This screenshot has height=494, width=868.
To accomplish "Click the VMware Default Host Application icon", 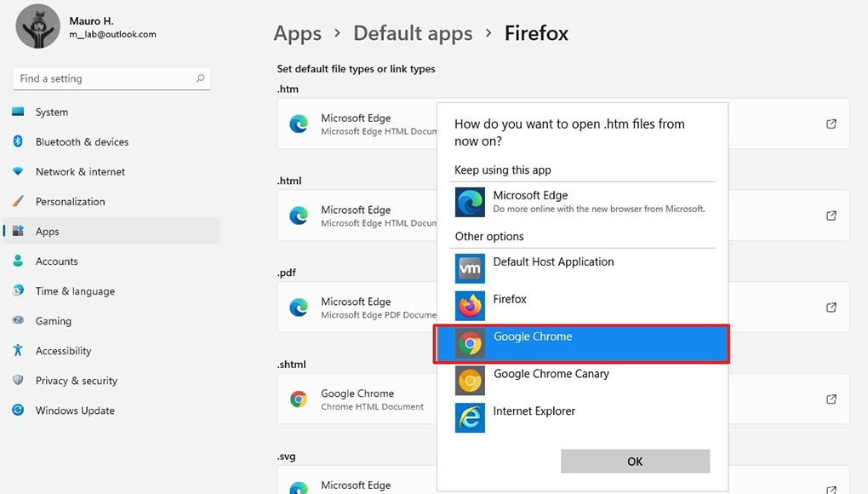I will pyautogui.click(x=470, y=268).
